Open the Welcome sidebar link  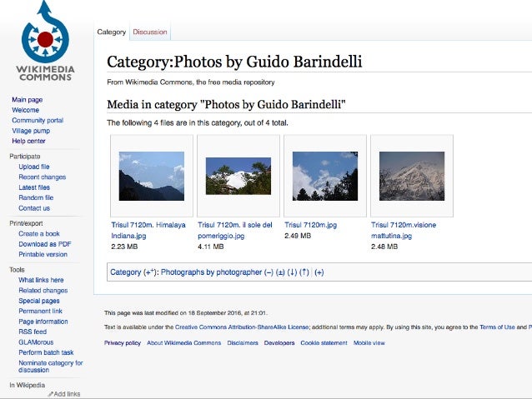(x=26, y=110)
